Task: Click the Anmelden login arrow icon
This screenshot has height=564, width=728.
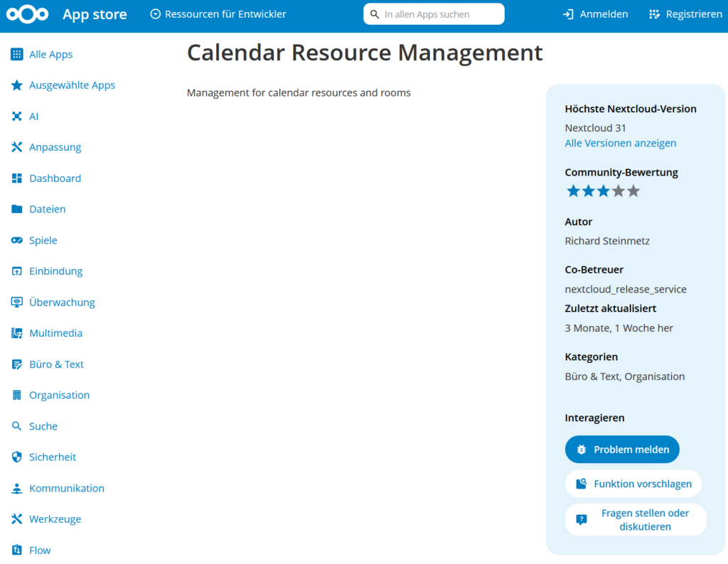Action: [x=568, y=14]
